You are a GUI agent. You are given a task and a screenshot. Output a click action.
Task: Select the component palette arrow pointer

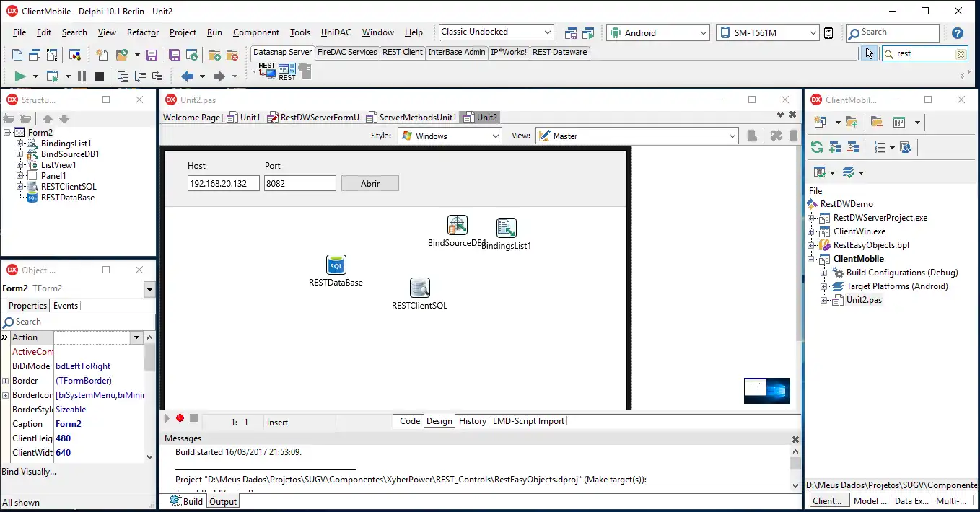(870, 53)
